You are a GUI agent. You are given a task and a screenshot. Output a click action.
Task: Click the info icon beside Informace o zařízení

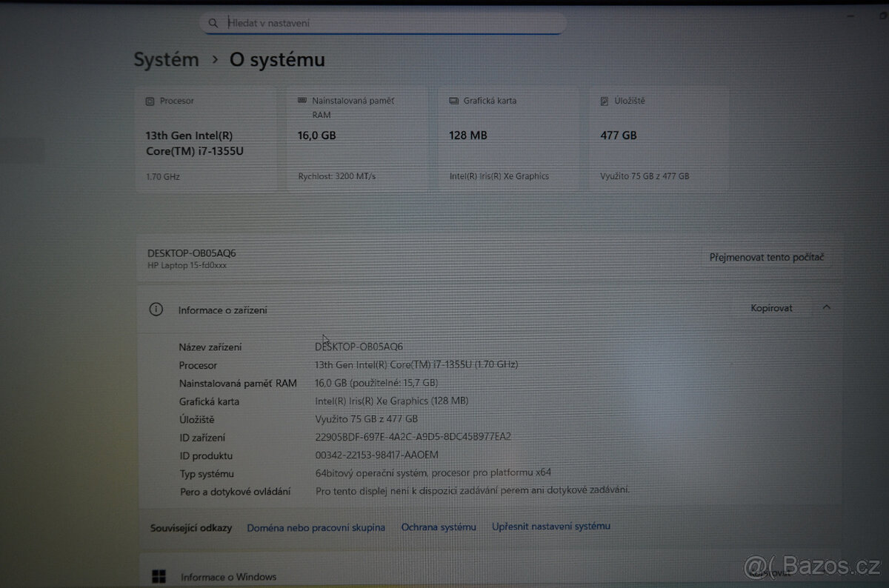[156, 310]
